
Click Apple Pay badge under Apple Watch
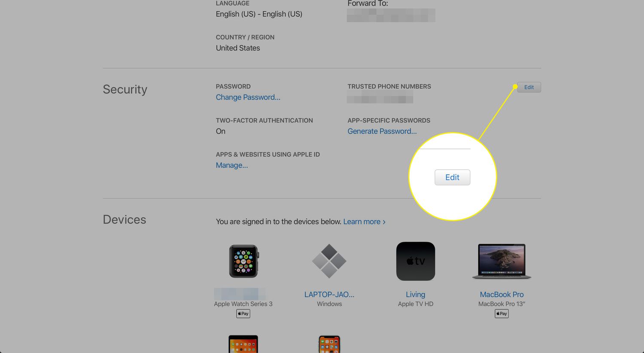point(243,313)
